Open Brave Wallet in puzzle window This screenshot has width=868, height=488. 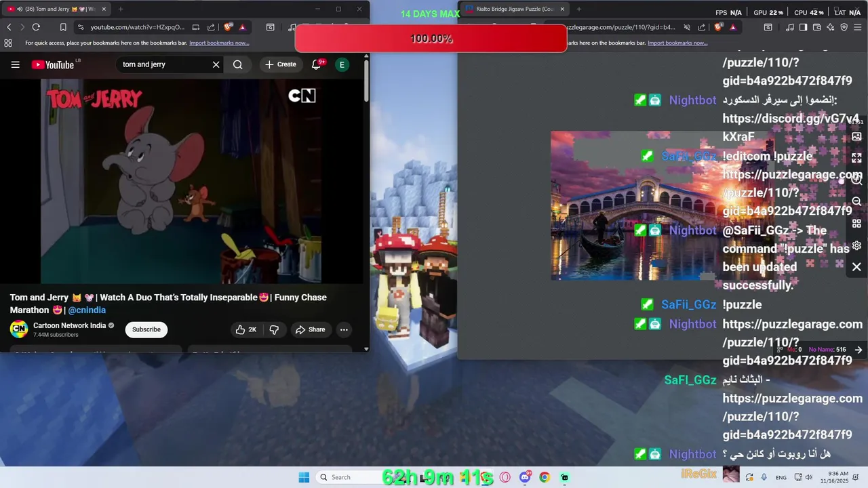817,27
